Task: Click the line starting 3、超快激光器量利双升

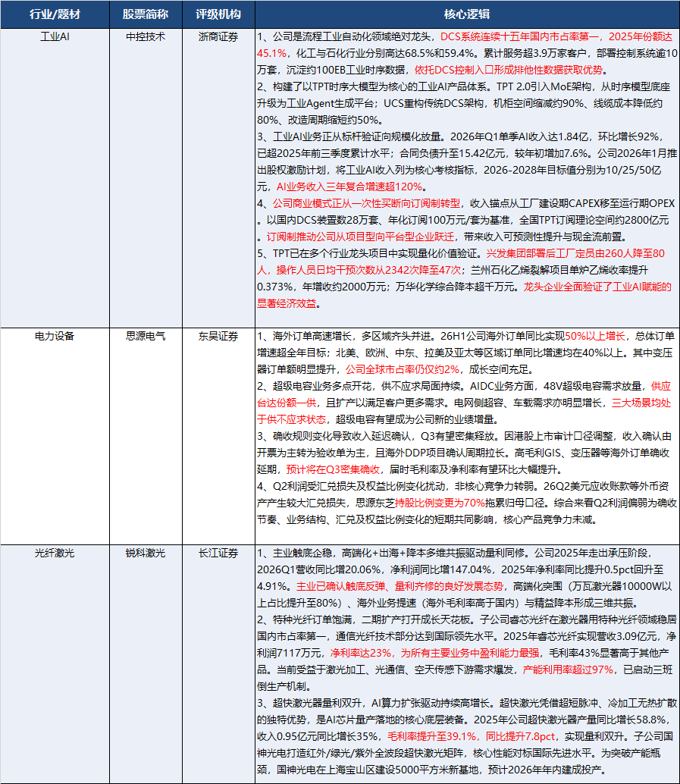Action: click(467, 703)
